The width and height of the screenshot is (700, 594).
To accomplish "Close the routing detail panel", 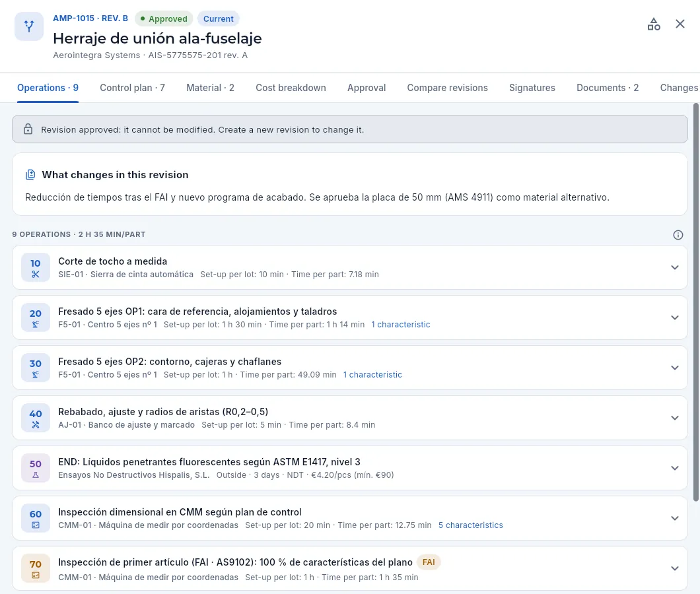I will point(680,24).
